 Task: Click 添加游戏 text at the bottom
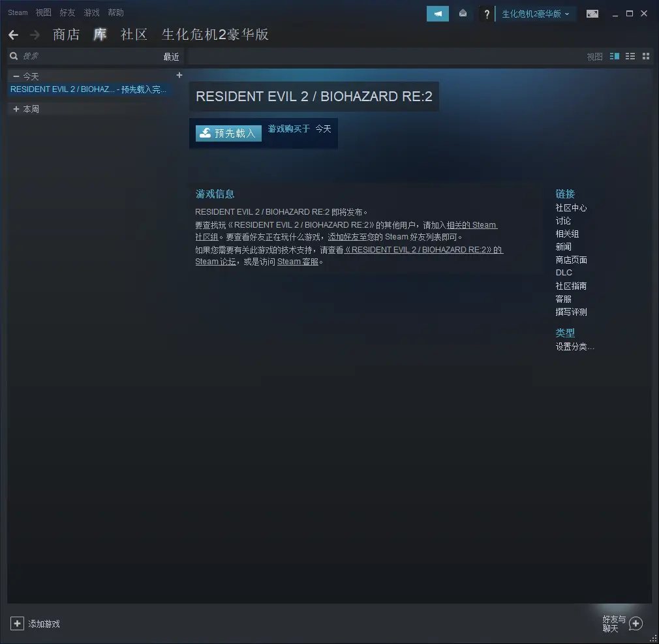pos(44,624)
